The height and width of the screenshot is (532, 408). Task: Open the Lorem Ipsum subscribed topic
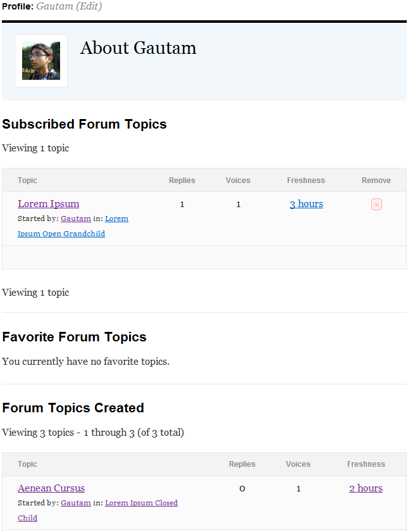(49, 203)
